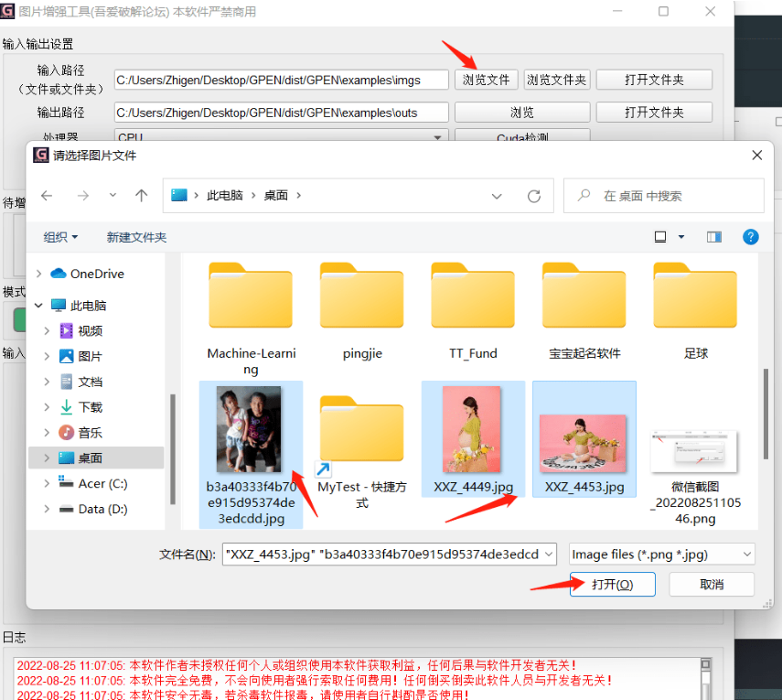
Task: Open the 组织 menu
Action: tap(60, 237)
